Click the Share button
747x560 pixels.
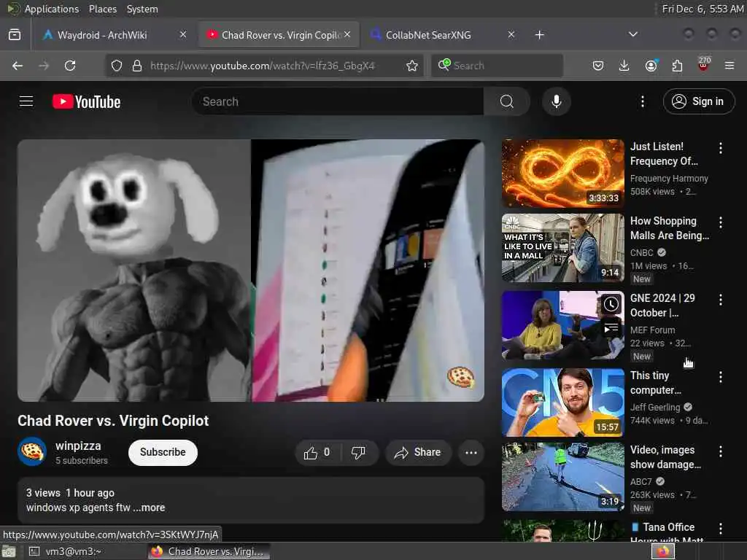point(417,452)
